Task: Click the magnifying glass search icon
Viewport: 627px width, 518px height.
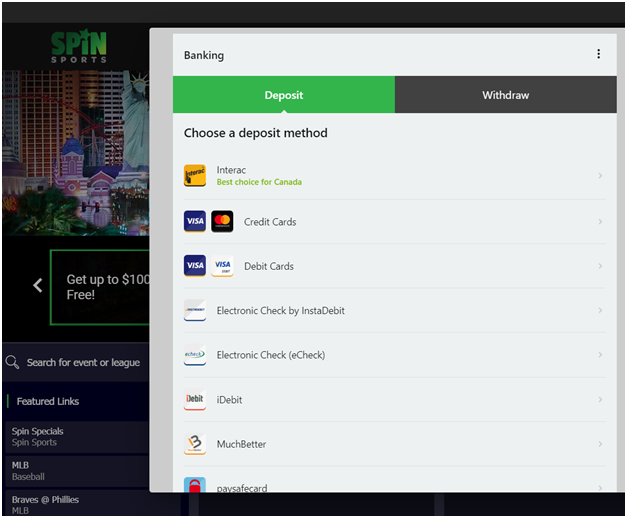Action: point(12,362)
